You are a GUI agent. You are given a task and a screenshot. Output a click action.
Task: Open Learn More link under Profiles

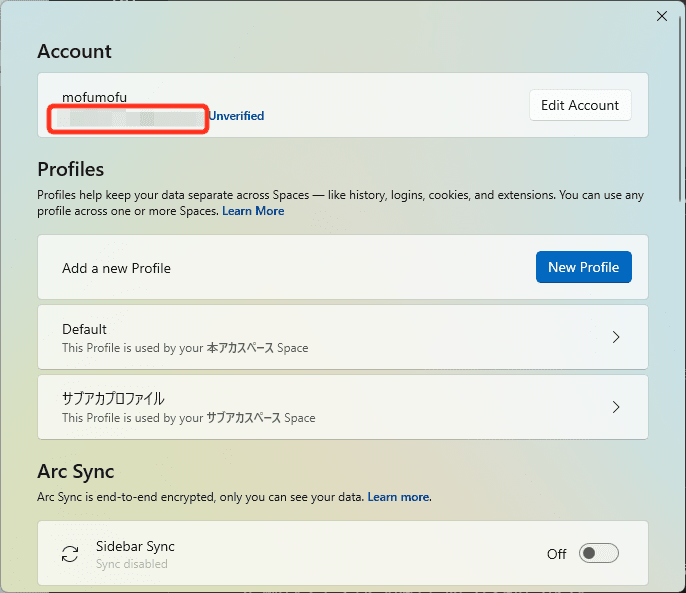coord(253,211)
